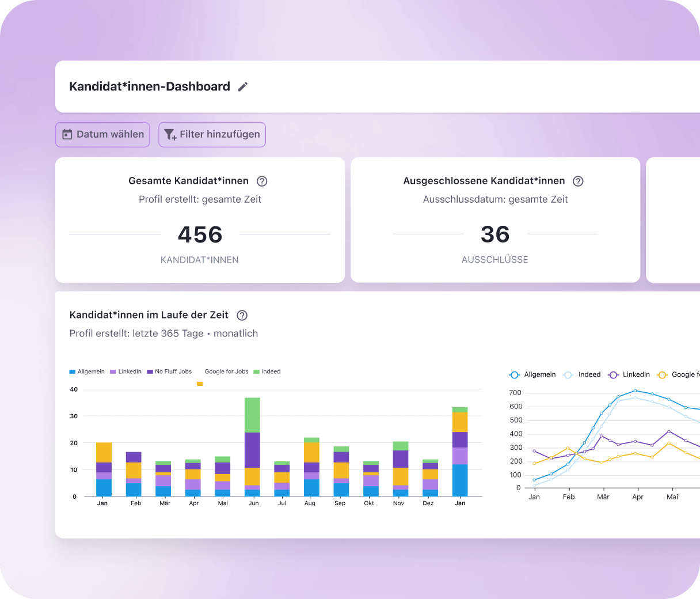The image size is (700, 599).
Task: Click the 456 Kandidat*innen metric value
Action: 200,234
